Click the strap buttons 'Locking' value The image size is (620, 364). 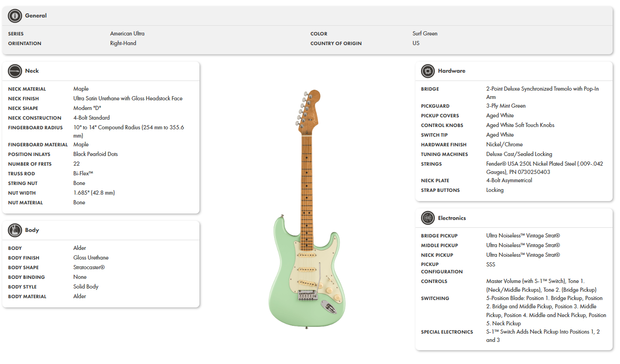click(x=495, y=190)
